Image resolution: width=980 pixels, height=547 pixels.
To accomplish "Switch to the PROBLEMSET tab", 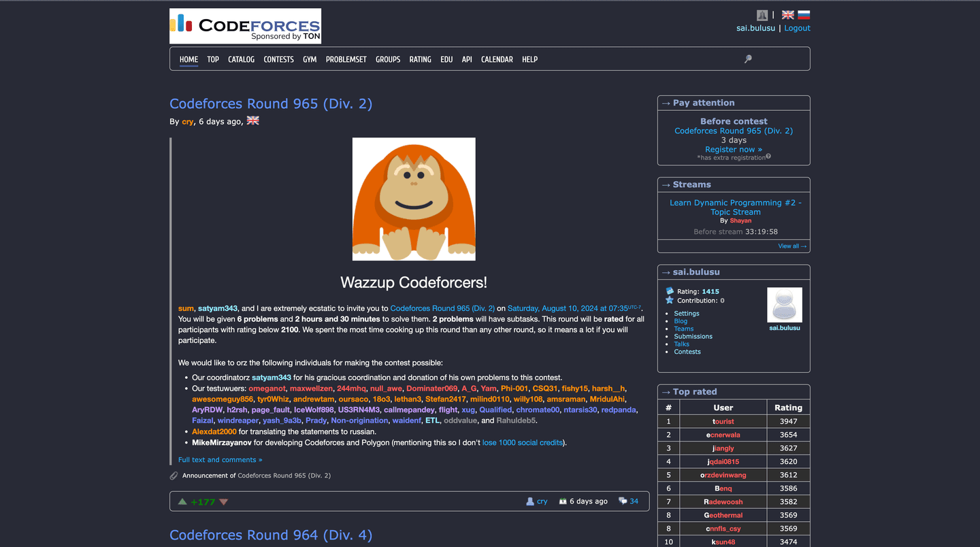I will (x=346, y=59).
